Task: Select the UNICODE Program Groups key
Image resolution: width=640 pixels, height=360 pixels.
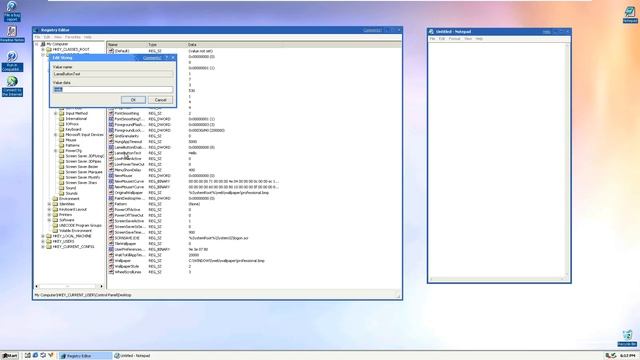Action: pyautogui.click(x=80, y=225)
